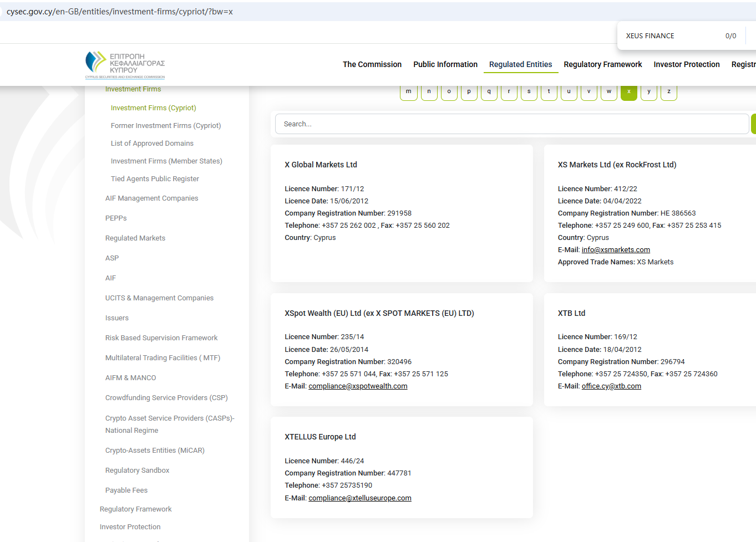756x542 pixels.
Task: Open Tied Agents Public Register link
Action: [155, 179]
